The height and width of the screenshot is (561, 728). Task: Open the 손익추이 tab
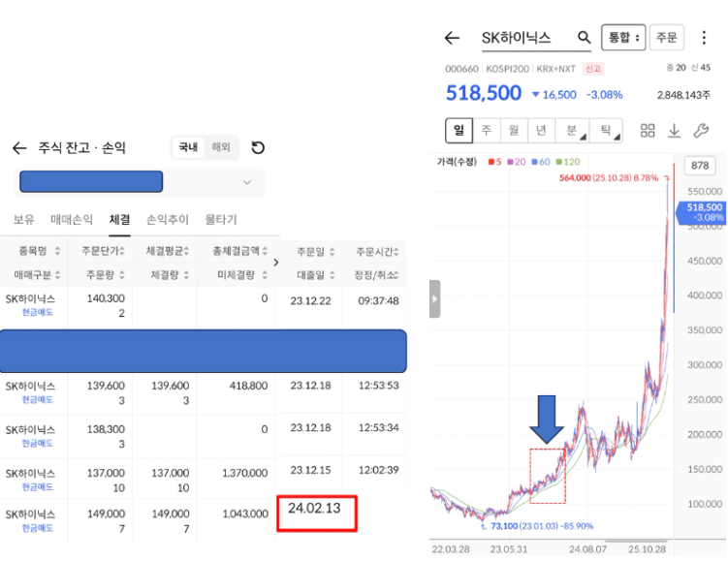coord(167,220)
